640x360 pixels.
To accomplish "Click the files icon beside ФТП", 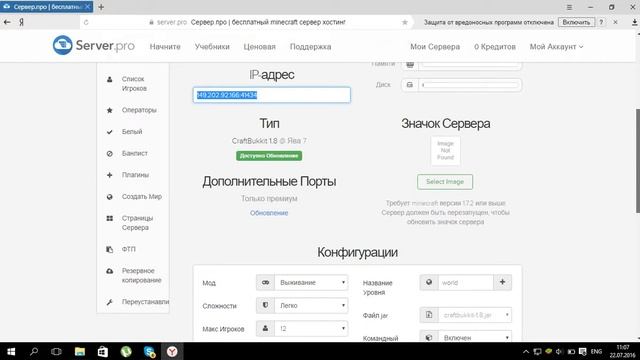I will tap(109, 249).
